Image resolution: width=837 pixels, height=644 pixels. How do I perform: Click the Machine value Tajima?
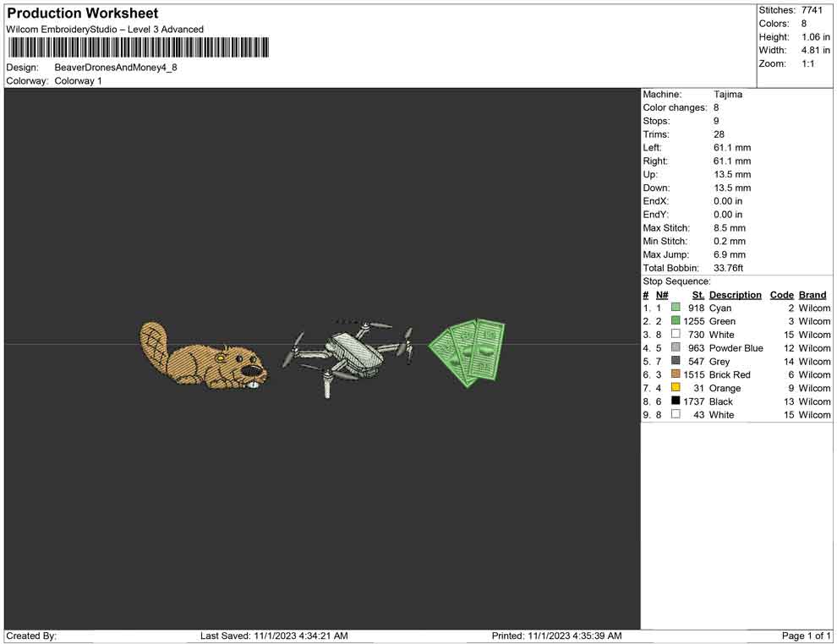pyautogui.click(x=728, y=95)
